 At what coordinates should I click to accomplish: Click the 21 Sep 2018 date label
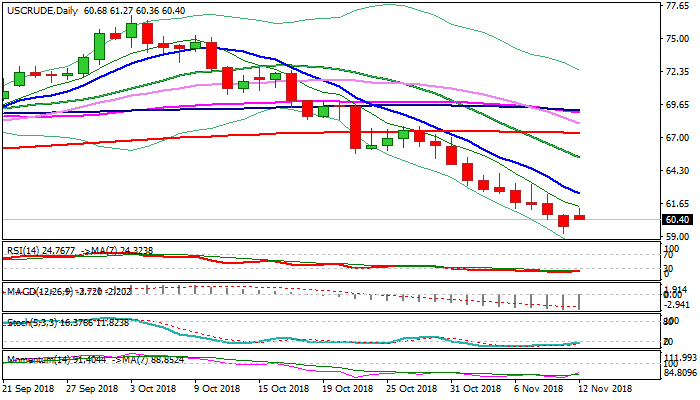29,388
